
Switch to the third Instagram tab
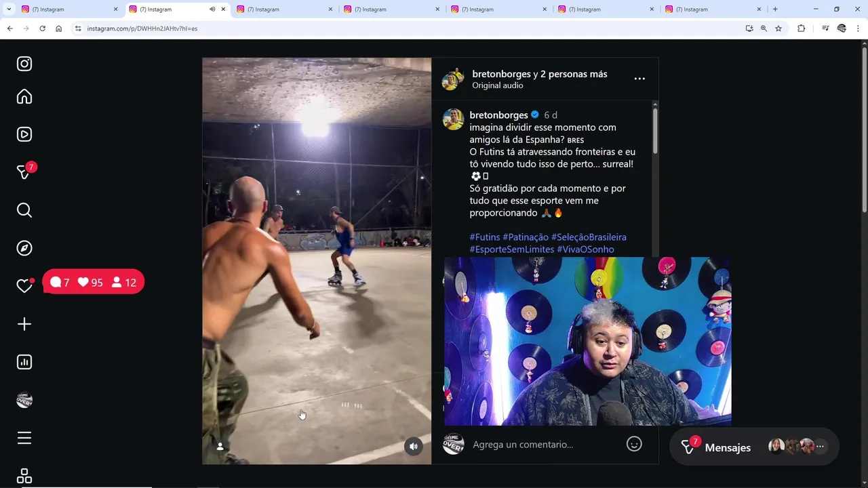285,9
